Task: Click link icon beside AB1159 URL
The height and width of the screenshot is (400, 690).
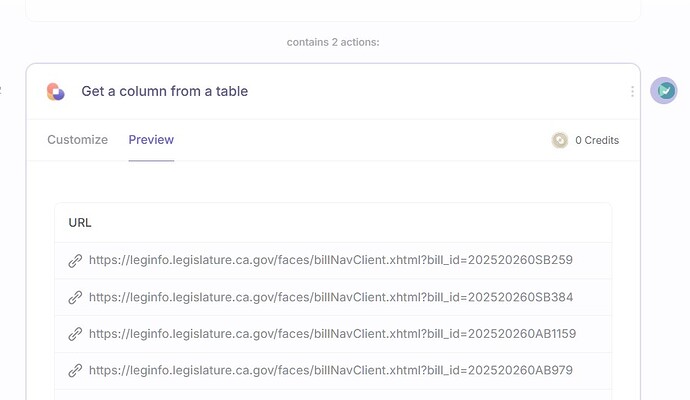Action: click(x=75, y=334)
